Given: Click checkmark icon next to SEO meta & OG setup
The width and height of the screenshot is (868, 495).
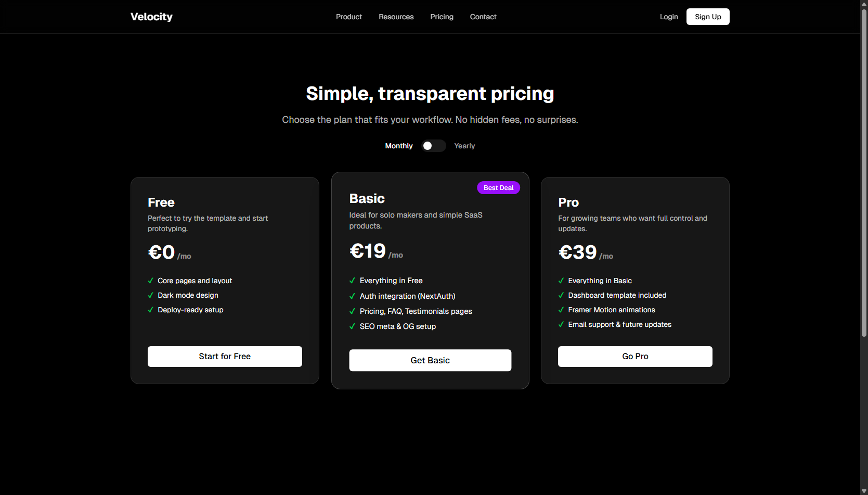Looking at the screenshot, I should [352, 326].
